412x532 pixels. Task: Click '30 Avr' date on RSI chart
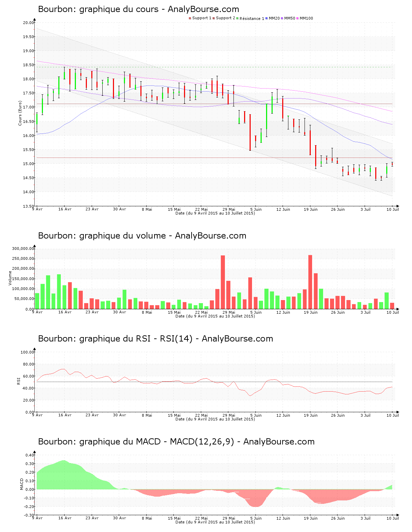119,415
